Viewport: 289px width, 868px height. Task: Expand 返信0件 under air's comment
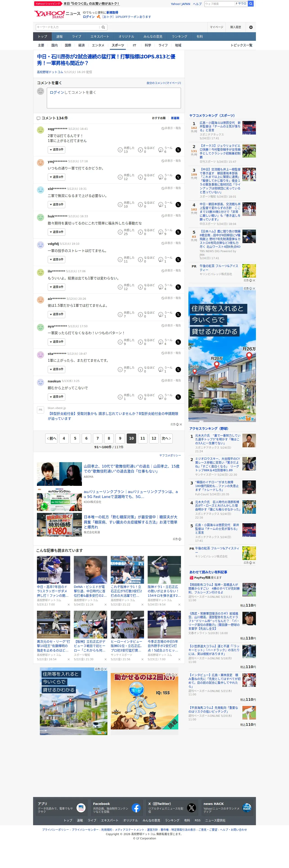click(x=56, y=314)
